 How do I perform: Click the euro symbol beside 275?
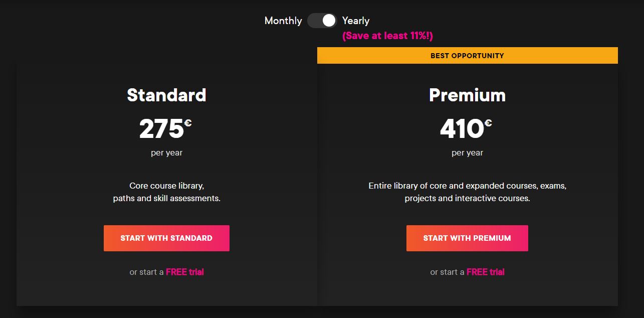188,123
